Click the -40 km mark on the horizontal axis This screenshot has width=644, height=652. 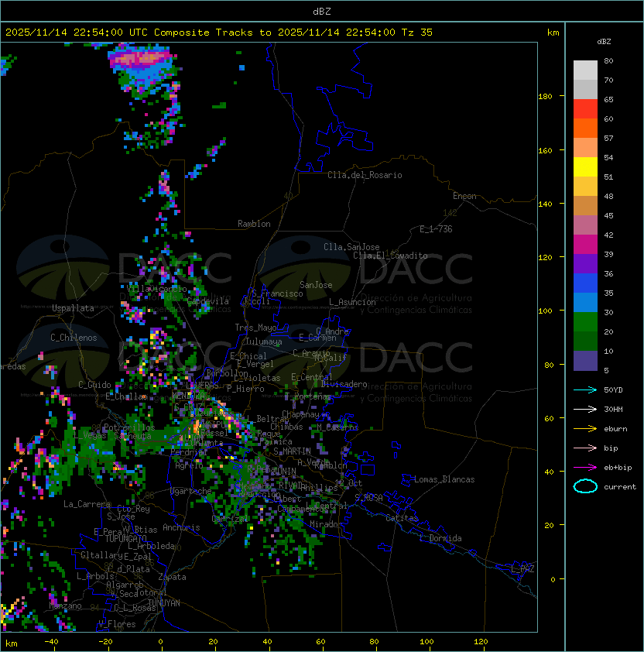pyautogui.click(x=52, y=642)
